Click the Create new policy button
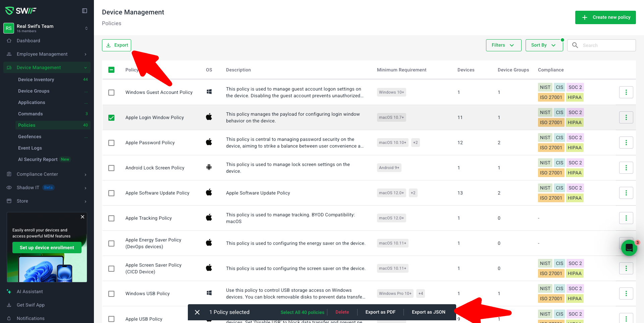The image size is (644, 323). (605, 17)
